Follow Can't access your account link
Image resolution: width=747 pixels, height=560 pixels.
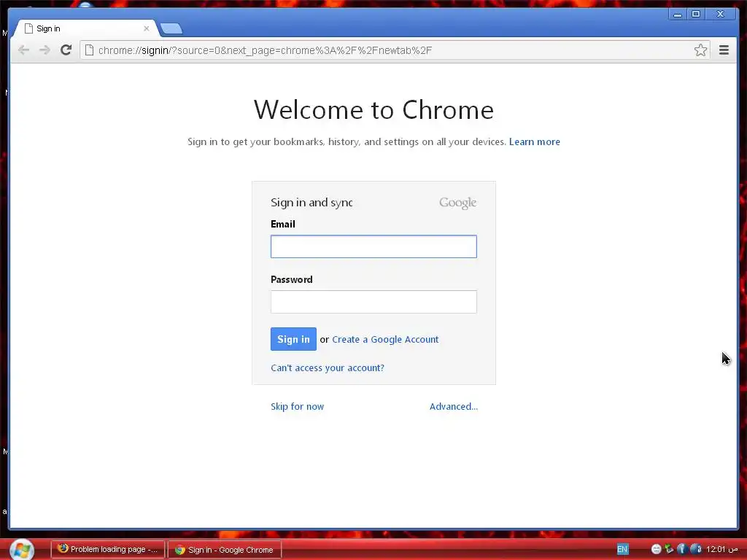[x=328, y=367]
